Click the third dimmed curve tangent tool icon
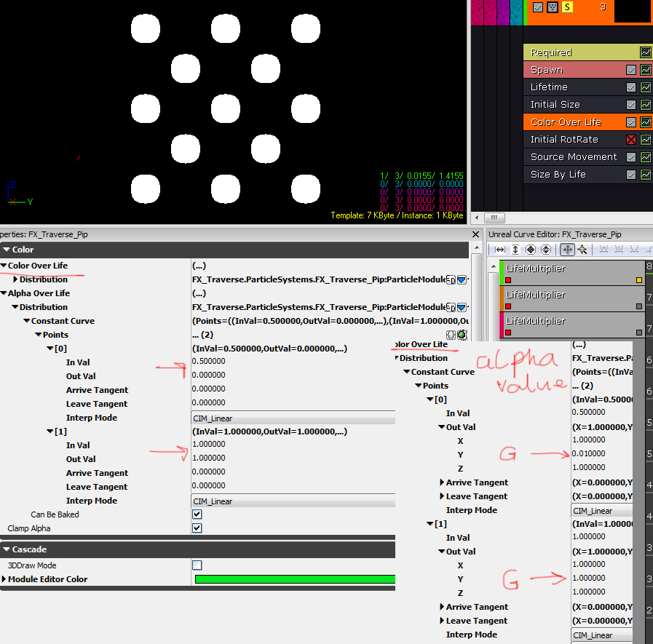This screenshot has width=653, height=644. pos(634,250)
